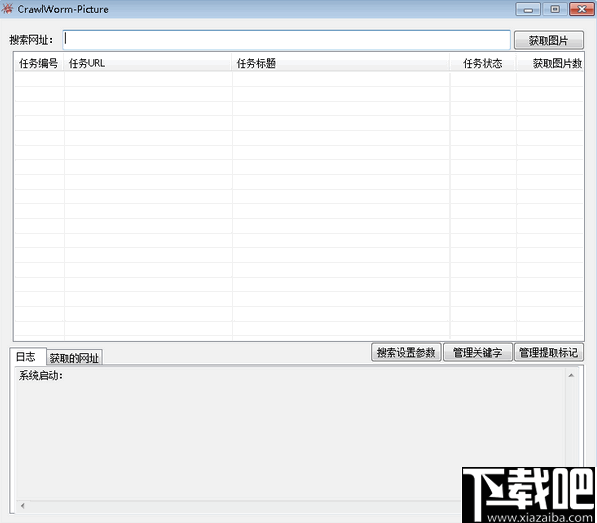
Task: Click the 系统启动: log text
Action: [41, 376]
